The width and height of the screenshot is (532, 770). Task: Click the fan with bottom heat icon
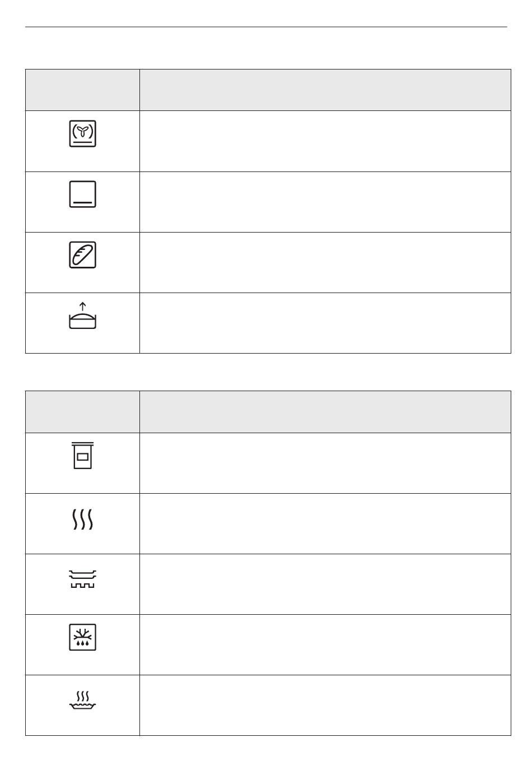coord(83,133)
